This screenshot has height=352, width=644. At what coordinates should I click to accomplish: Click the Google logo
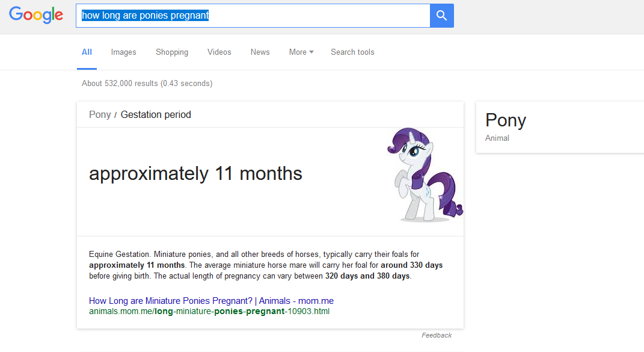point(35,15)
